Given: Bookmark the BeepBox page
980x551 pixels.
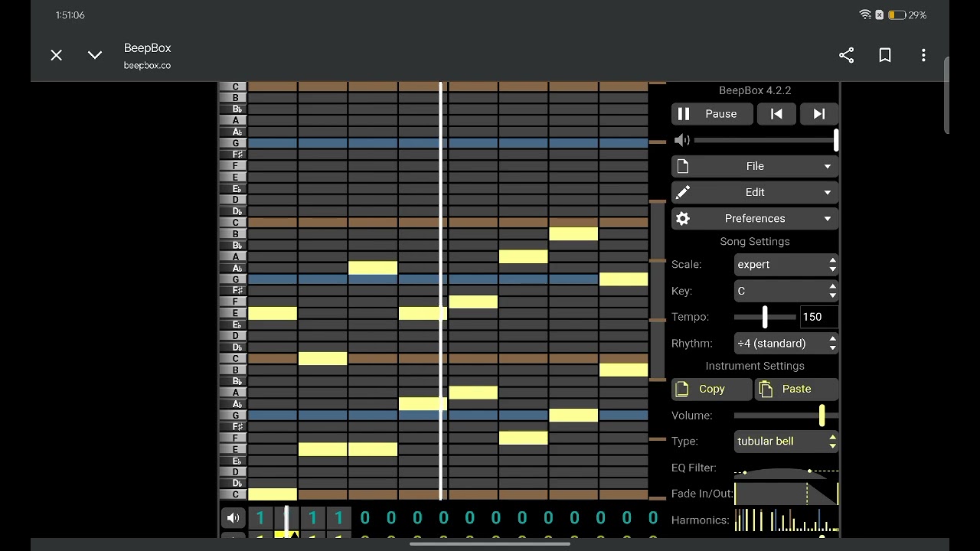Looking at the screenshot, I should 885,55.
